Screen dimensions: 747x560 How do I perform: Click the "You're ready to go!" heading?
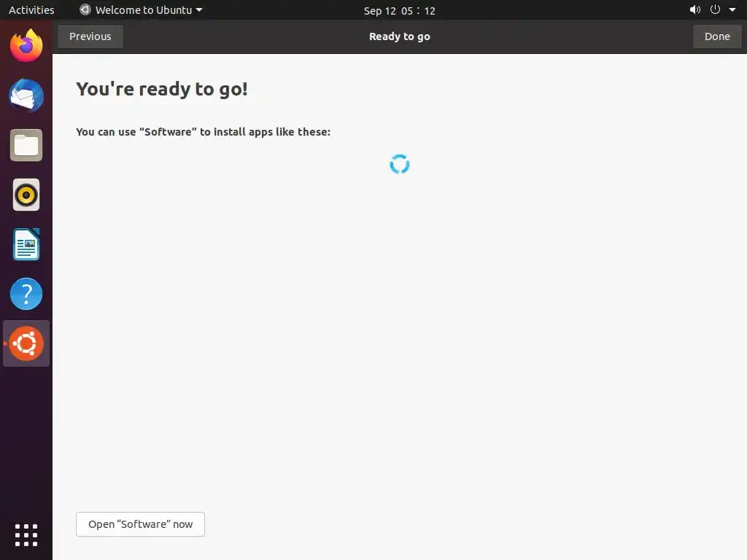[x=162, y=89]
